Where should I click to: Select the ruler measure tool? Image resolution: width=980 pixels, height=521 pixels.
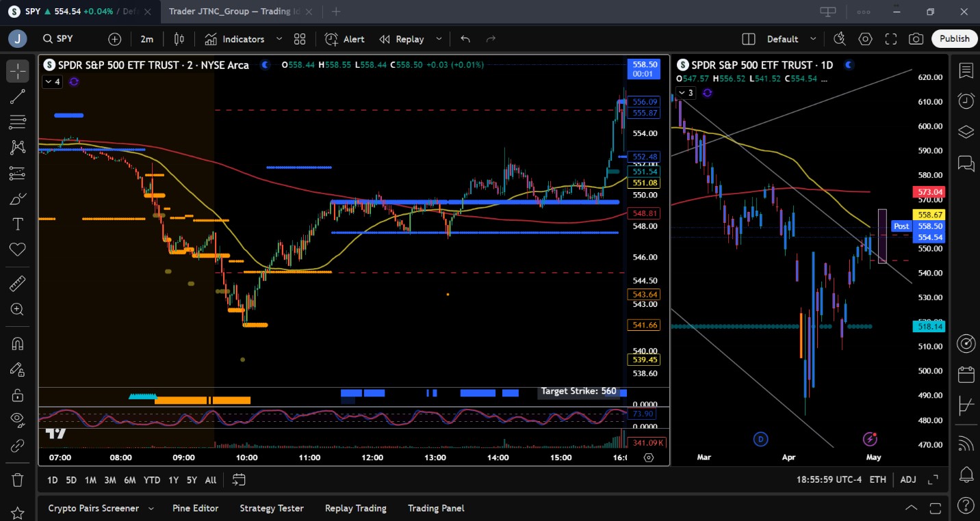coord(18,284)
